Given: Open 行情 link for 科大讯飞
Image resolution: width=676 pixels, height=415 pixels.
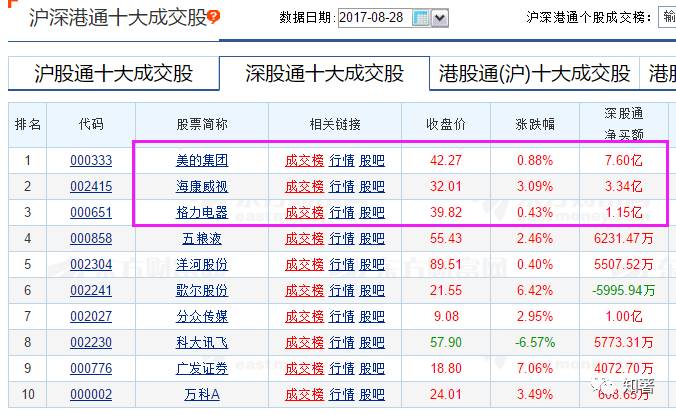Looking at the screenshot, I should tap(341, 342).
